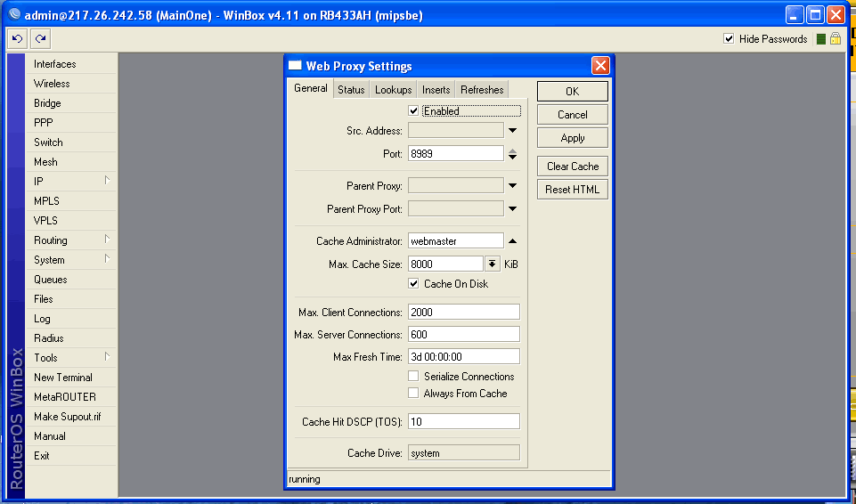
Task: Click the Redo arrow toolbar icon
Action: 40,38
